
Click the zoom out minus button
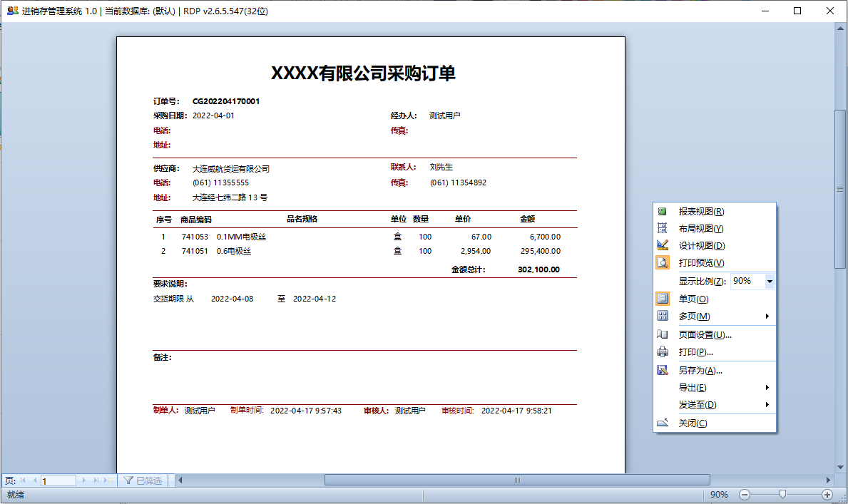pyautogui.click(x=745, y=495)
